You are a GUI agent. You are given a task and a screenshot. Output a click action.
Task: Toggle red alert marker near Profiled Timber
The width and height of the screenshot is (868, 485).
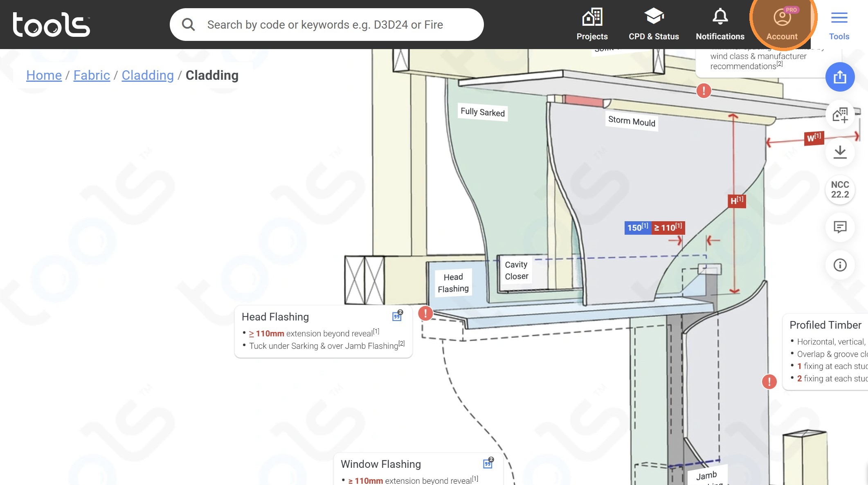click(x=769, y=382)
